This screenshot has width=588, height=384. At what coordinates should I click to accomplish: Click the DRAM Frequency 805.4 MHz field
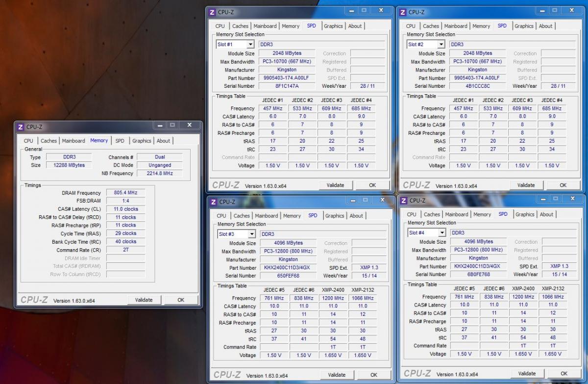pos(125,193)
